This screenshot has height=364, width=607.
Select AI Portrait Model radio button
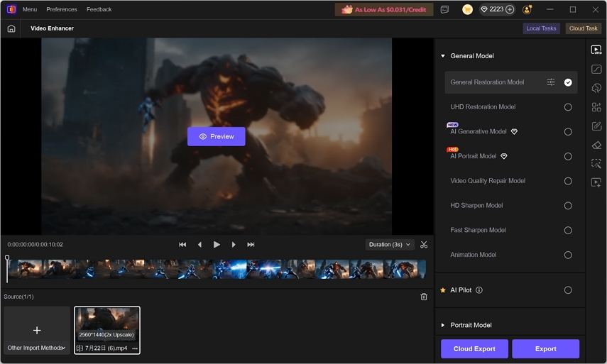(x=568, y=156)
